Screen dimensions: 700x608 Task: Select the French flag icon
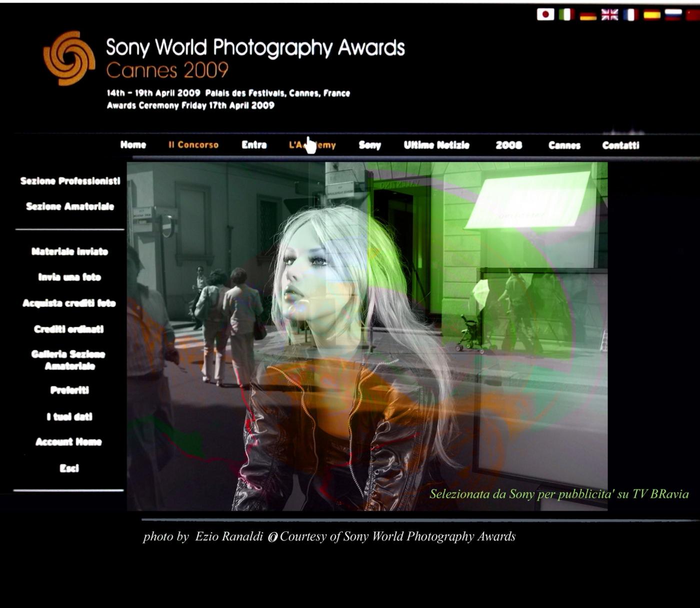[x=630, y=15]
